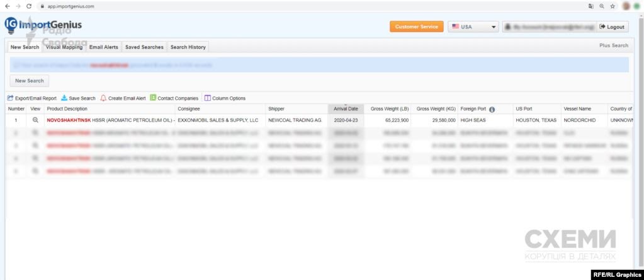Switch to the Visual Mapping tab
Image resolution: width=644 pixels, height=280 pixels.
point(64,47)
